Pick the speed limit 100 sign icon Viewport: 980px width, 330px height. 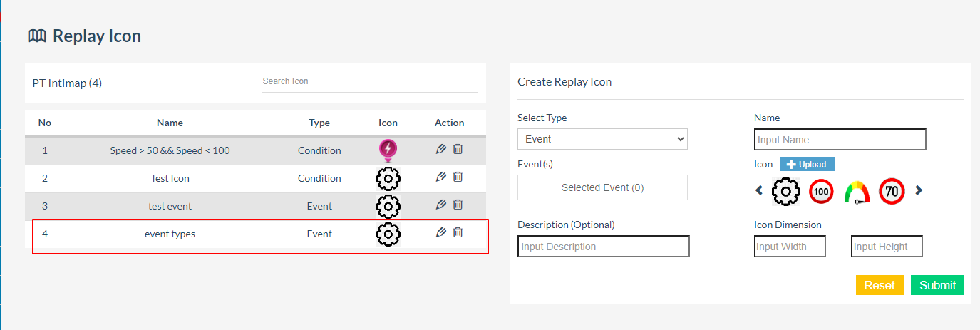821,191
